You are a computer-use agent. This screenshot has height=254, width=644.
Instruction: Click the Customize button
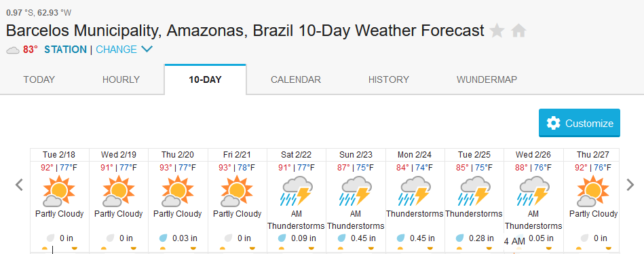pyautogui.click(x=580, y=123)
